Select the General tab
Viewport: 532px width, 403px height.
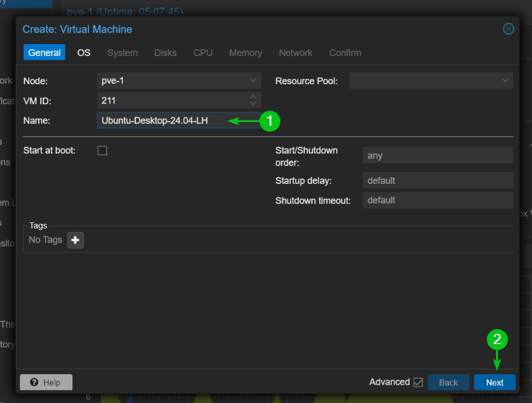pos(45,52)
